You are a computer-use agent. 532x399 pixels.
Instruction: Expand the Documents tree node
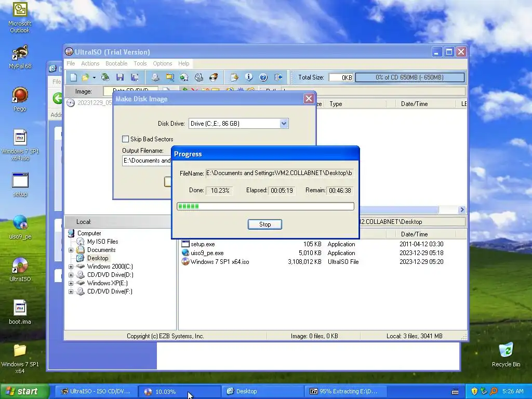71,250
